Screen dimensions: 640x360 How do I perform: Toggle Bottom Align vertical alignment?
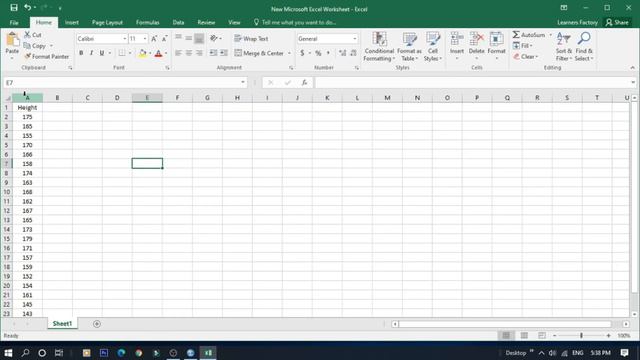click(x=199, y=38)
